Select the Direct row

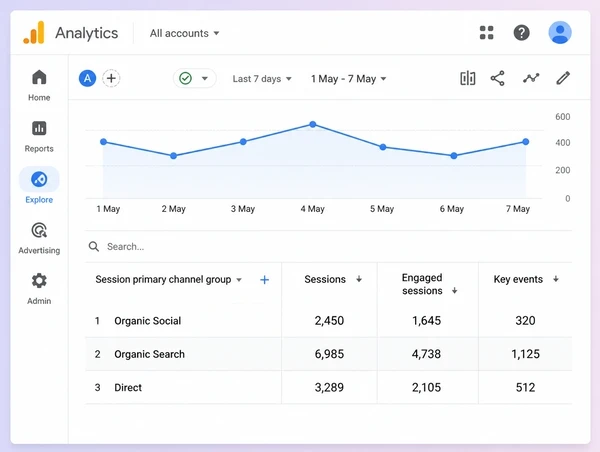point(328,387)
